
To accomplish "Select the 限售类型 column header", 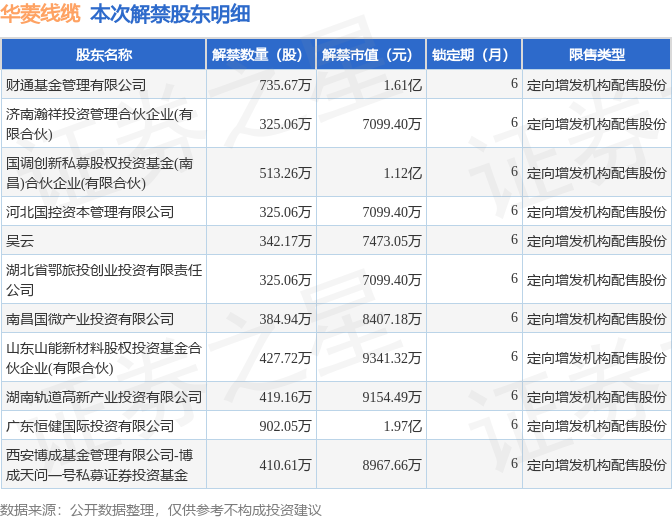I will [597, 54].
